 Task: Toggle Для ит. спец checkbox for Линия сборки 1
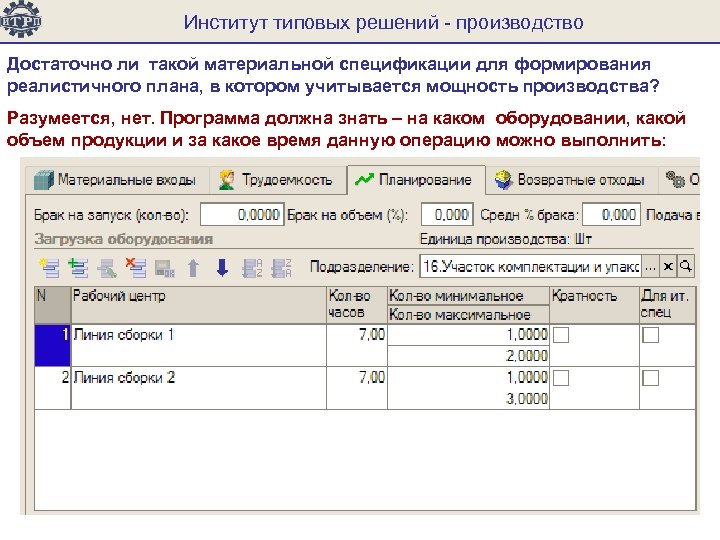click(651, 335)
